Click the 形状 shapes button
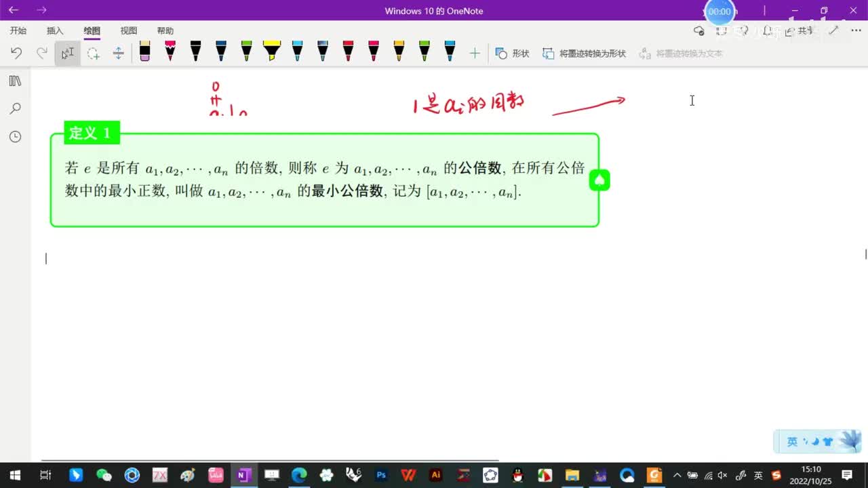The width and height of the screenshot is (868, 488). [x=513, y=54]
